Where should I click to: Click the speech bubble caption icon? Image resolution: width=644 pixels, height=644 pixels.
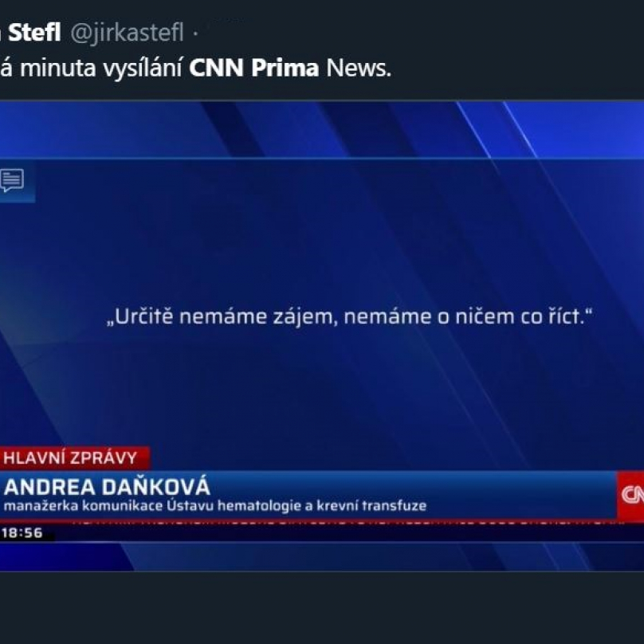coord(12,180)
